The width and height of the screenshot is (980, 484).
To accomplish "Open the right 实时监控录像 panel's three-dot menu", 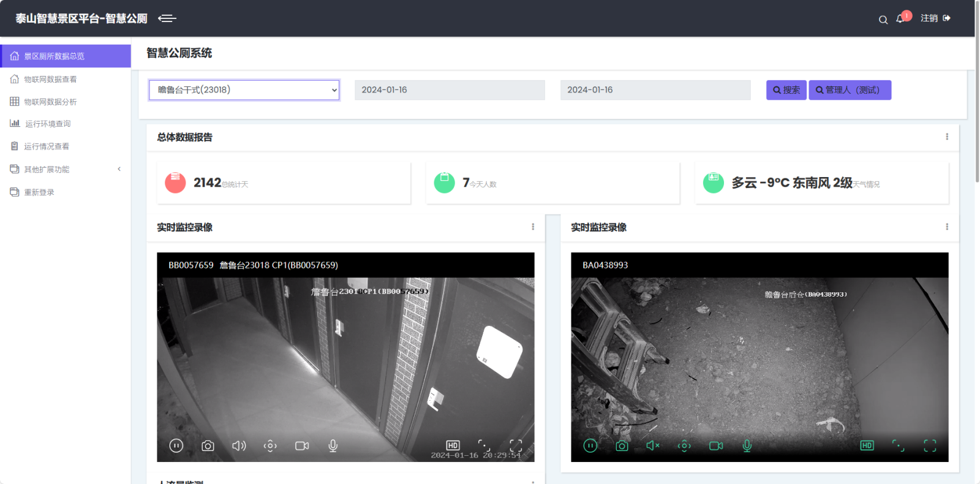I will coord(947,227).
